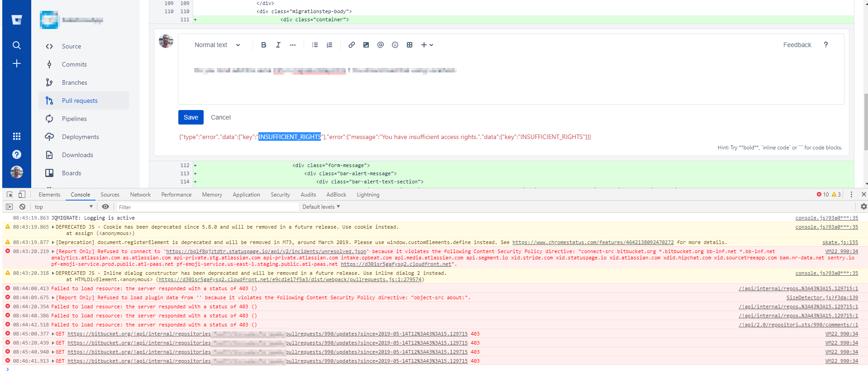
Task: Switch to the Sources tab
Action: [x=110, y=195]
